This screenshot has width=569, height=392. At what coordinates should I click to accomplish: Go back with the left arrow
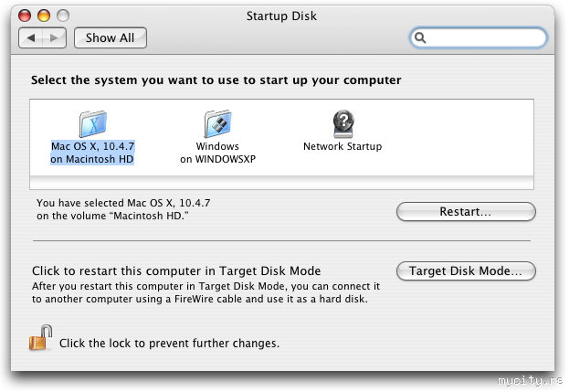[31, 37]
